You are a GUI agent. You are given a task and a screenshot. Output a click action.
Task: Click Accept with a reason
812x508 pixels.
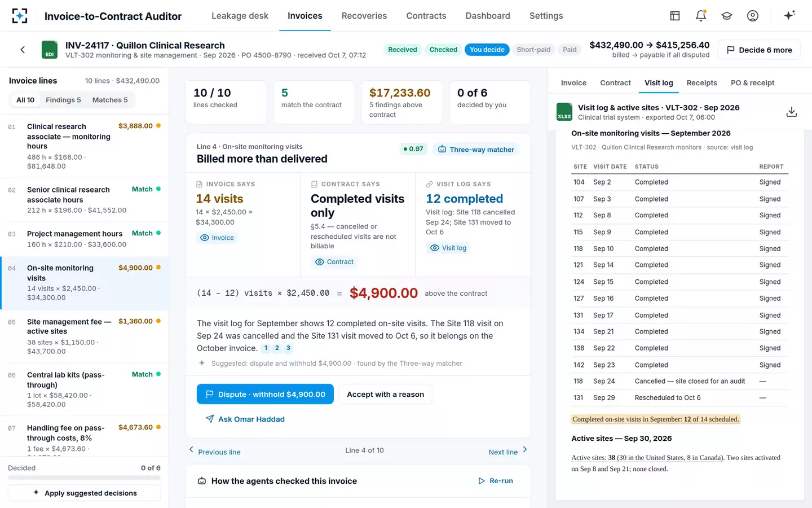click(385, 394)
